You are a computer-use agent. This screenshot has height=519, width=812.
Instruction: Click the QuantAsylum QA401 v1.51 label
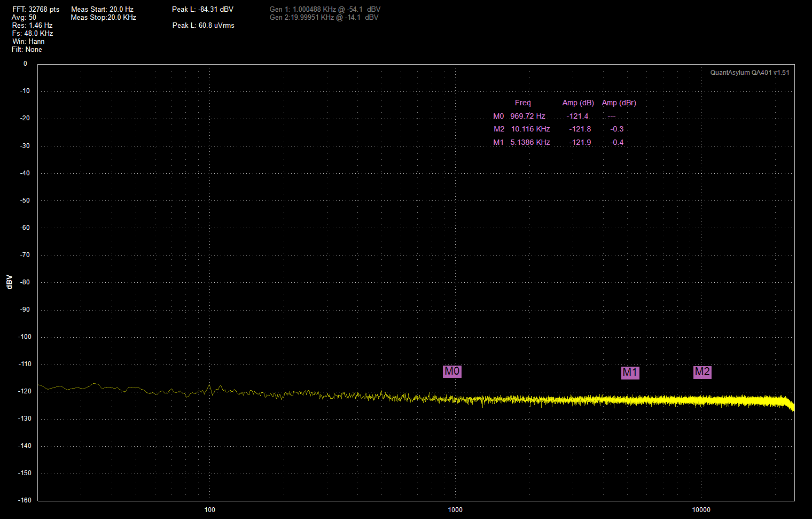749,73
